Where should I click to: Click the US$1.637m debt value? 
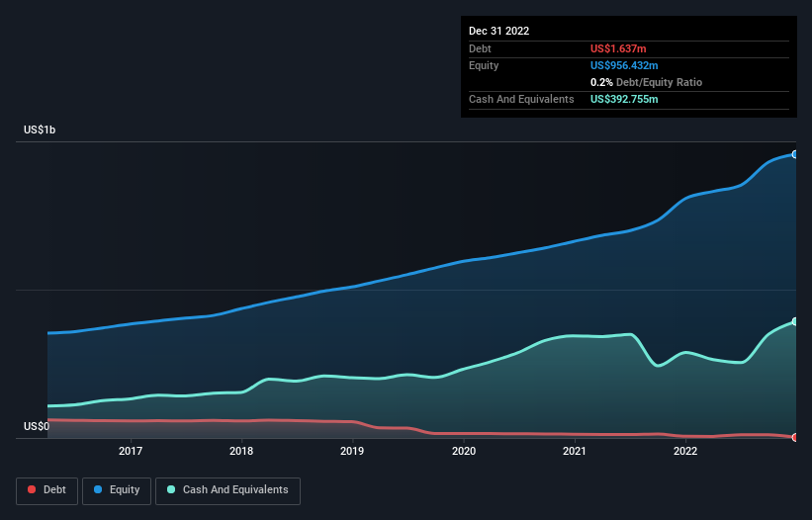[618, 48]
